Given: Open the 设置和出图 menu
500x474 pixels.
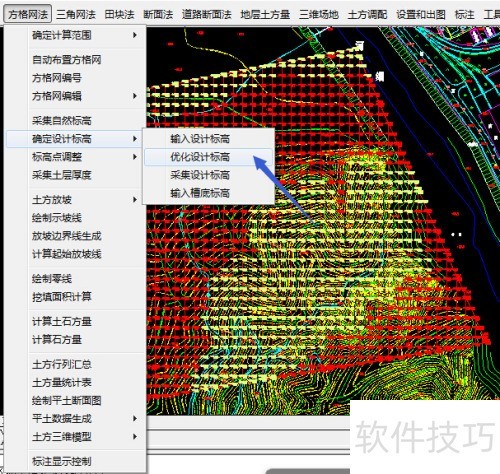Looking at the screenshot, I should coord(421,14).
